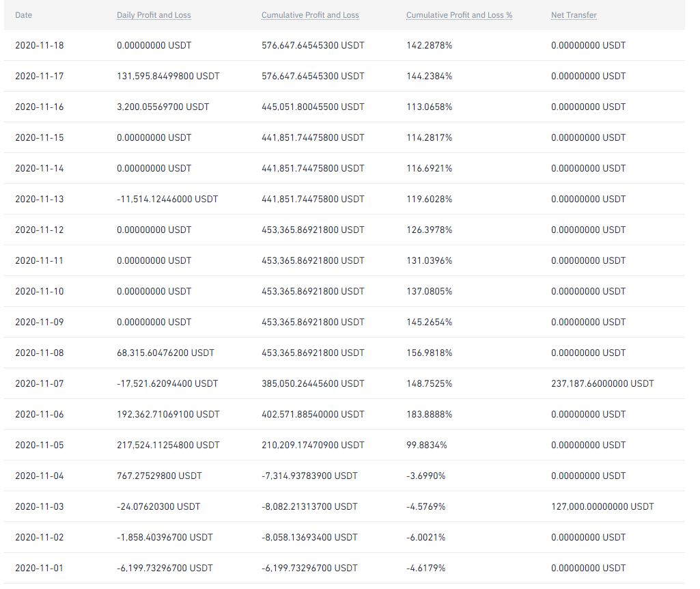Click percentage 142.2878%
The image size is (700, 589).
click(x=429, y=46)
